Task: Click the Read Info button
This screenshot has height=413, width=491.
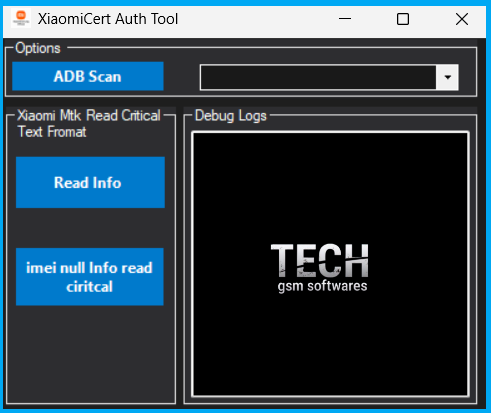Action: coord(90,182)
